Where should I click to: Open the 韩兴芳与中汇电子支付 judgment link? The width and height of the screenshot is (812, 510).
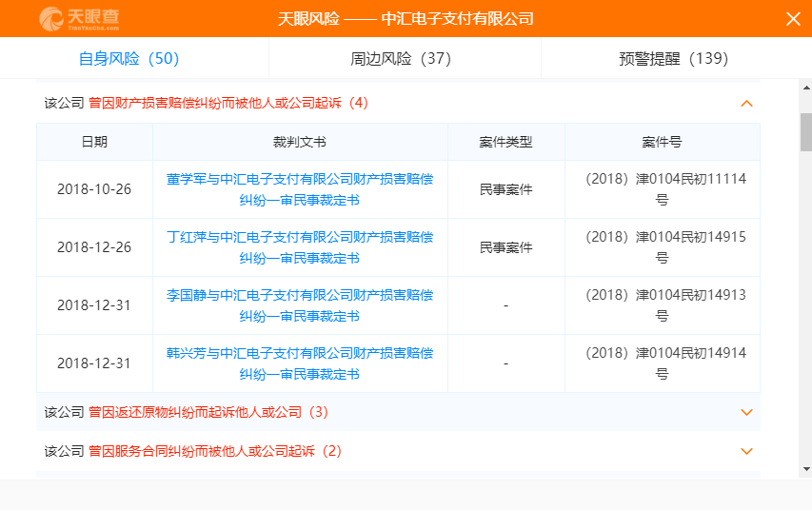pos(300,363)
